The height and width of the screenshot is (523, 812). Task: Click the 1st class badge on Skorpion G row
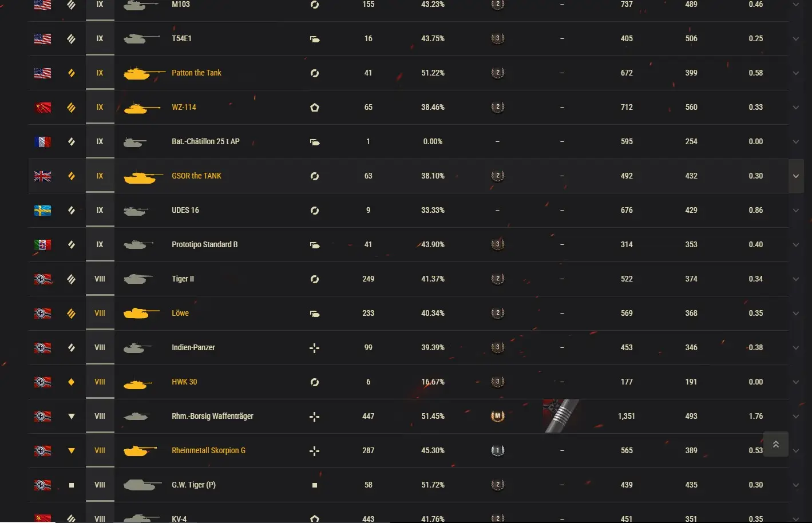497,450
